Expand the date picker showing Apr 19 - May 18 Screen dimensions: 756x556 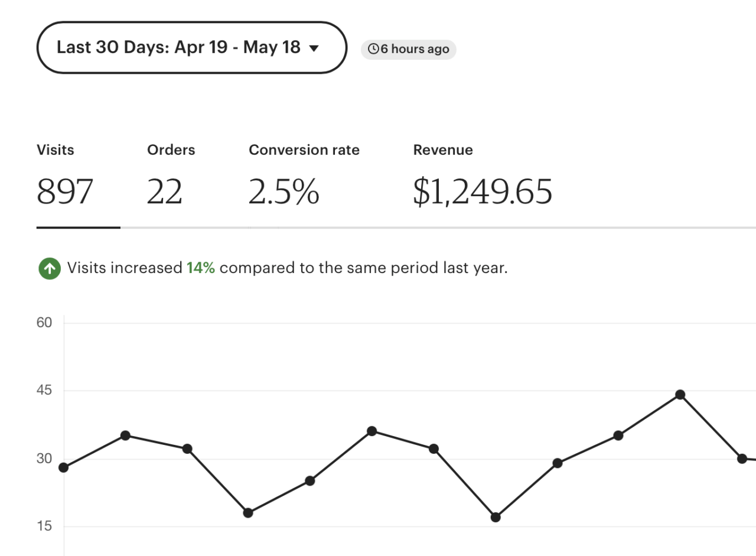191,48
